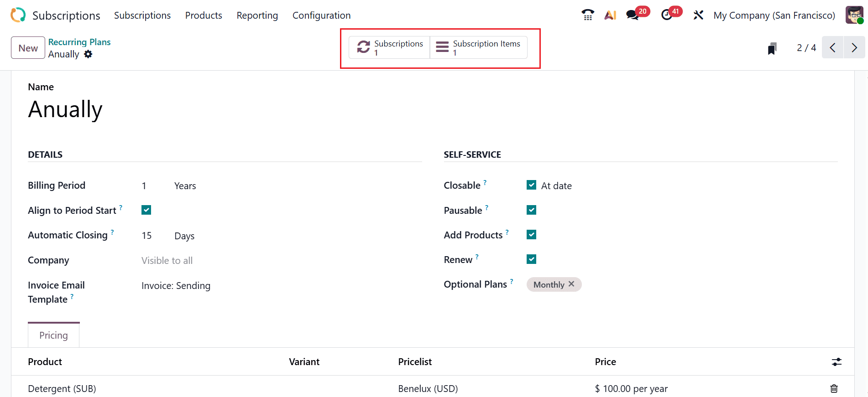Viewport: 868px width, 397px height.
Task: Open the Subscription Items 1 smart button
Action: (479, 47)
